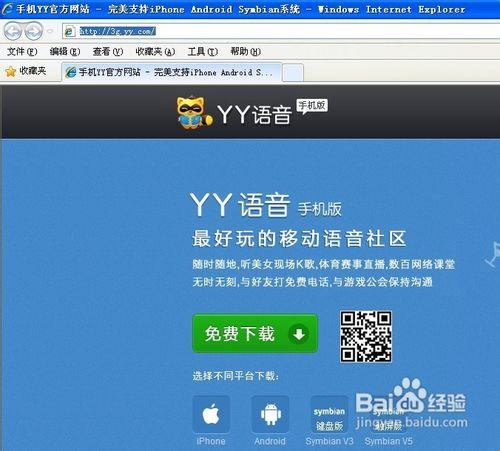The image size is (500, 451).
Task: Click the browser Back arrow button
Action: 13,31
